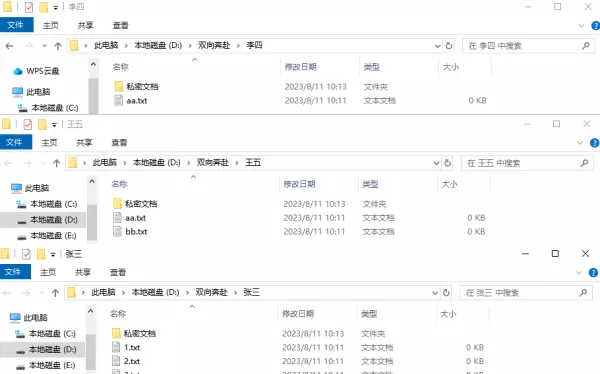The height and width of the screenshot is (374, 600).
Task: Click new folder quick-access icon in 王五 title bar
Action: tap(42, 124)
